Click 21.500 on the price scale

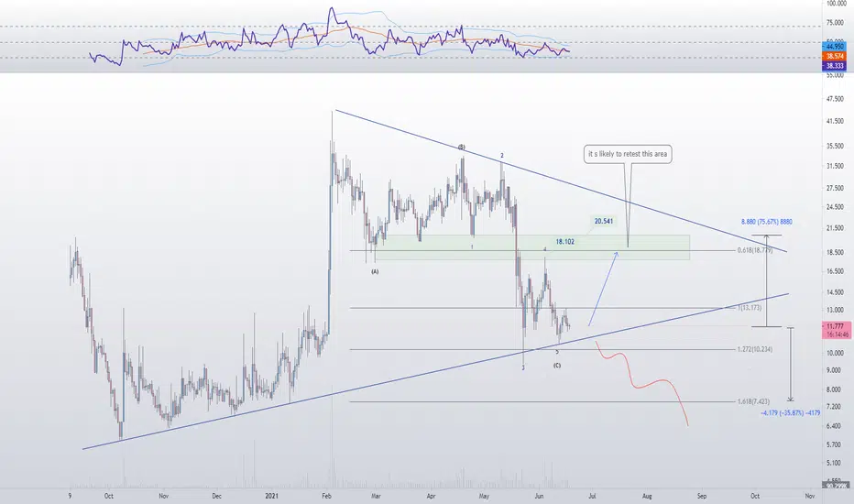pos(835,228)
